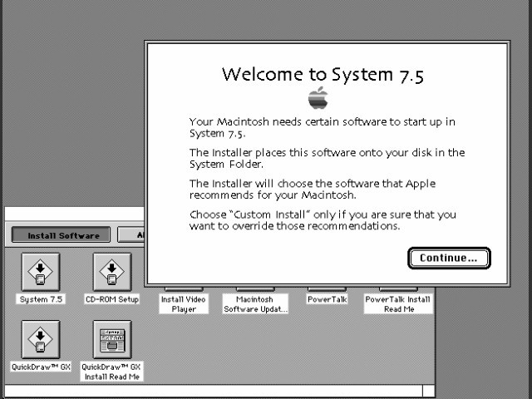Select the Install Software tab button
532x399 pixels.
[x=61, y=234]
